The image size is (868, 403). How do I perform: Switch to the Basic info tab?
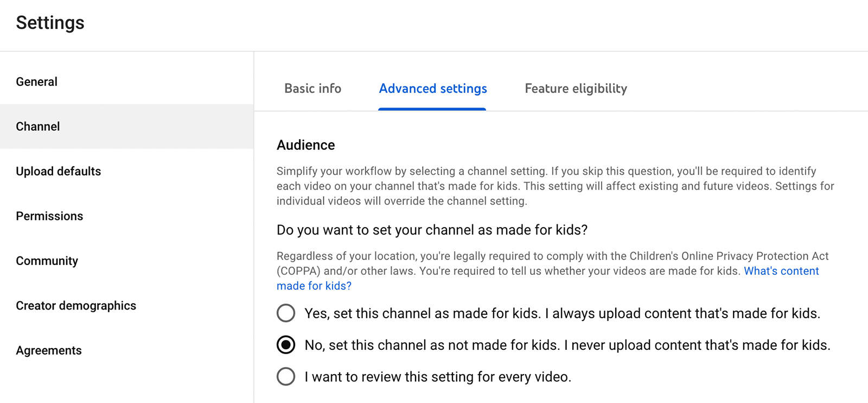click(x=312, y=89)
